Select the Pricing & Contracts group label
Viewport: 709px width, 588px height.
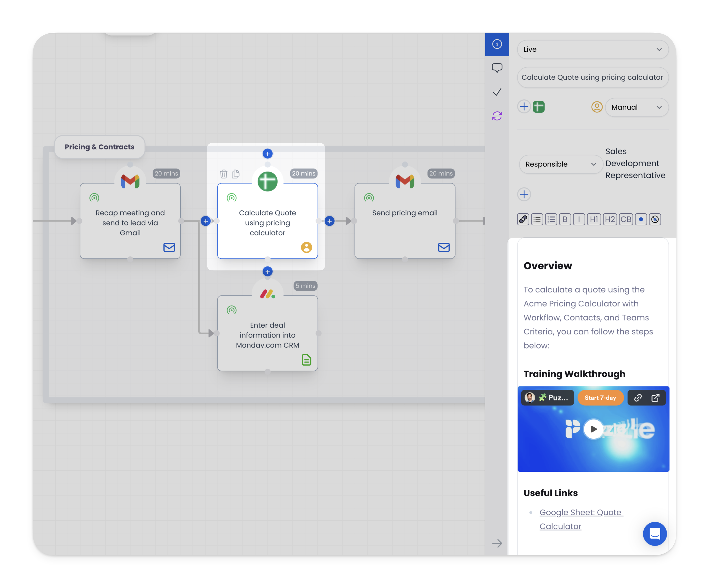(100, 147)
